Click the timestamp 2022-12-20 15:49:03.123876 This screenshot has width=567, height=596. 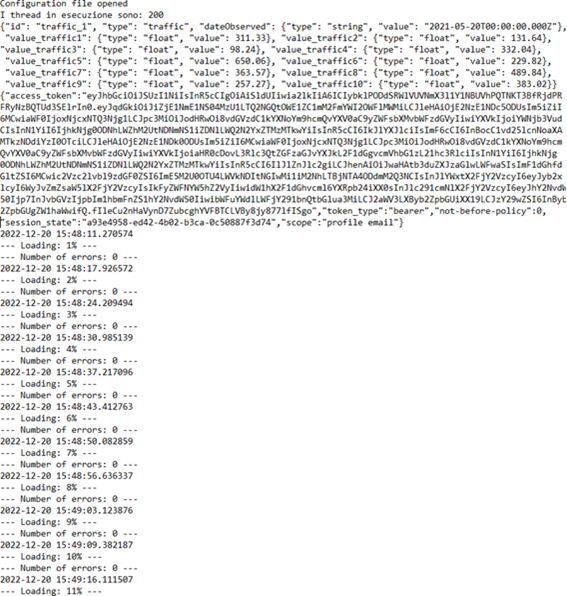click(x=67, y=510)
